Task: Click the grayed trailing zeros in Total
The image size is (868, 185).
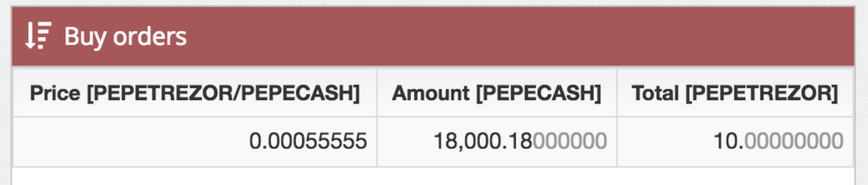Action: coord(794,141)
